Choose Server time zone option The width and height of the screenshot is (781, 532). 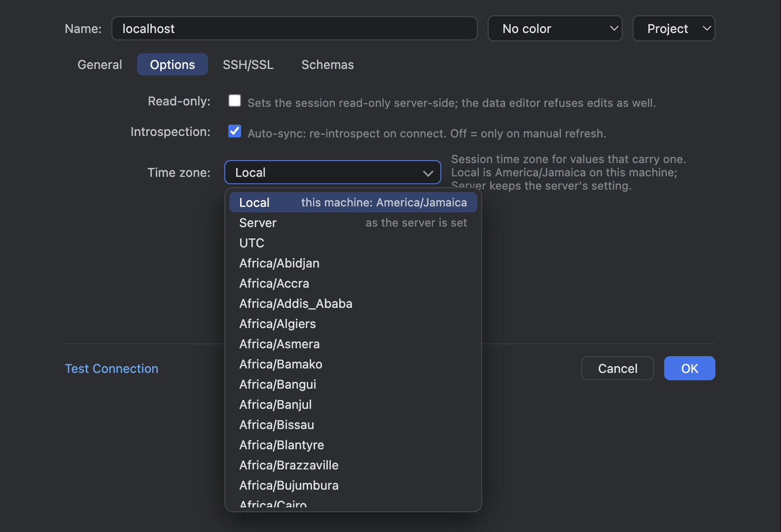(x=353, y=223)
